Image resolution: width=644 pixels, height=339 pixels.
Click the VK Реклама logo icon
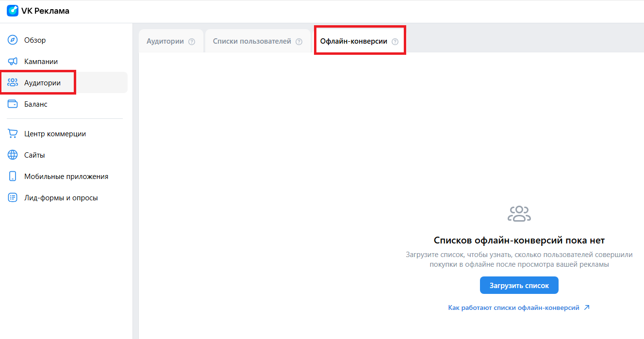(13, 11)
